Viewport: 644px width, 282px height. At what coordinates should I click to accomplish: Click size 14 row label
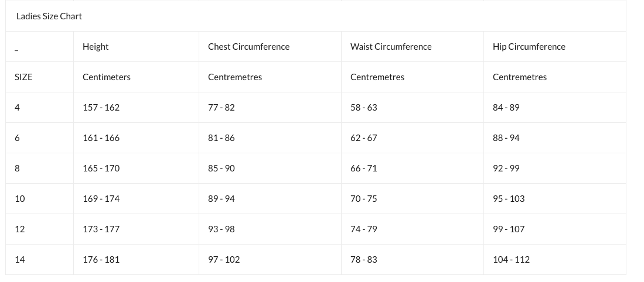coord(20,259)
